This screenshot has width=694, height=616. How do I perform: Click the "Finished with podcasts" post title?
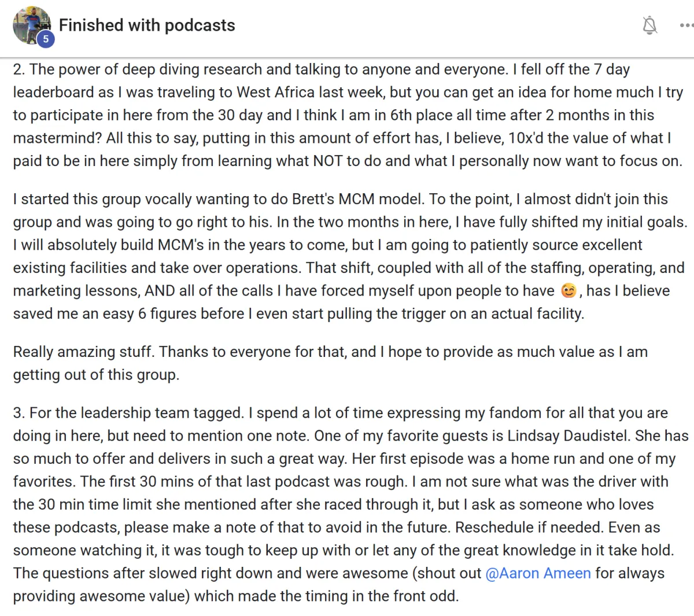[x=147, y=25]
